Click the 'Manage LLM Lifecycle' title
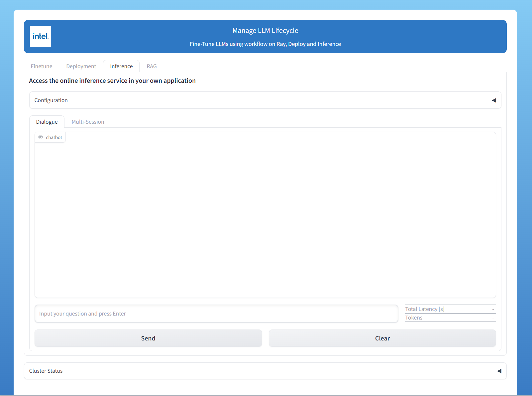This screenshot has width=532, height=396. click(265, 31)
